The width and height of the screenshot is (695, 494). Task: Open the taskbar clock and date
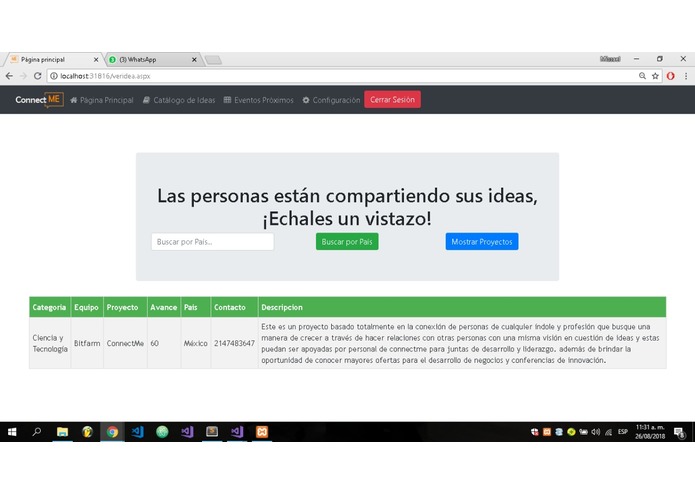pyautogui.click(x=650, y=432)
